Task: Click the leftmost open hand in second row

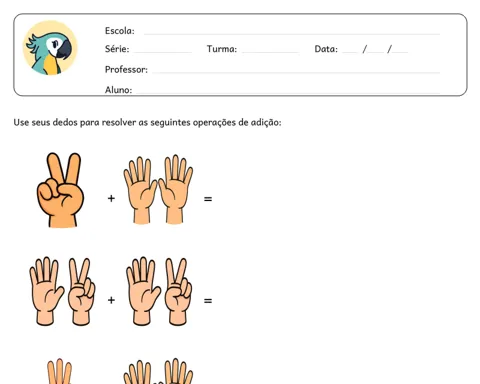Action: tap(46, 291)
